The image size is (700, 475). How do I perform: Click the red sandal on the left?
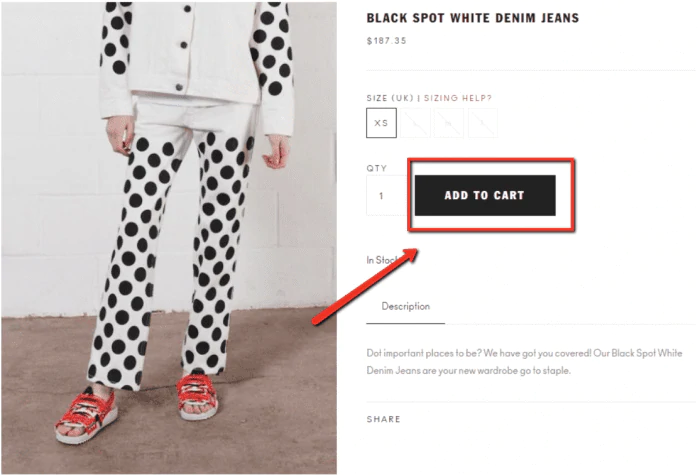click(x=86, y=416)
